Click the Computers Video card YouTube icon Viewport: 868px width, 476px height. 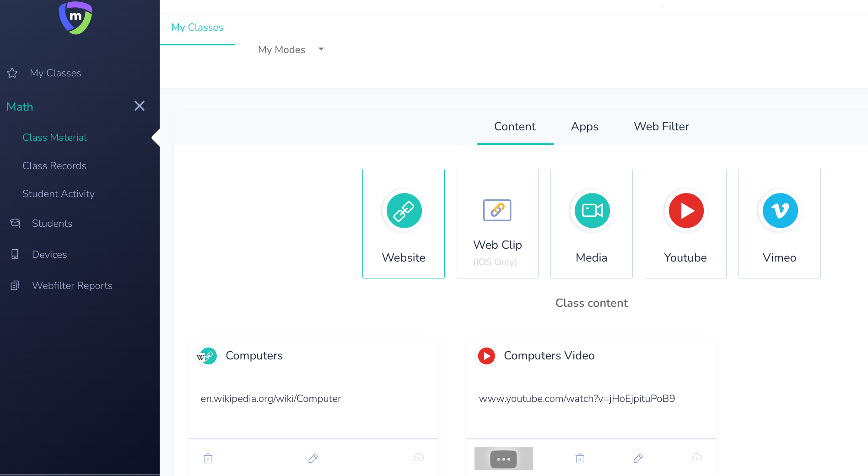click(486, 356)
